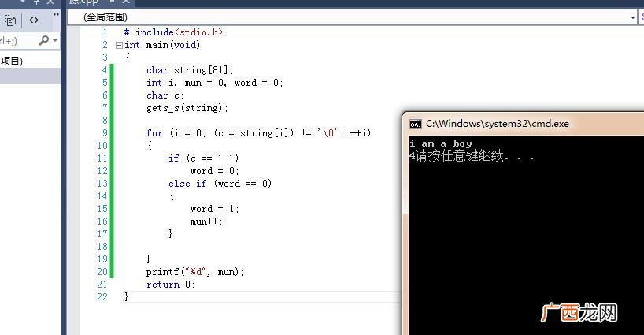Open the (全局范围) scope dropdown arrow
Viewport: 644px width, 335px height.
[x=632, y=17]
